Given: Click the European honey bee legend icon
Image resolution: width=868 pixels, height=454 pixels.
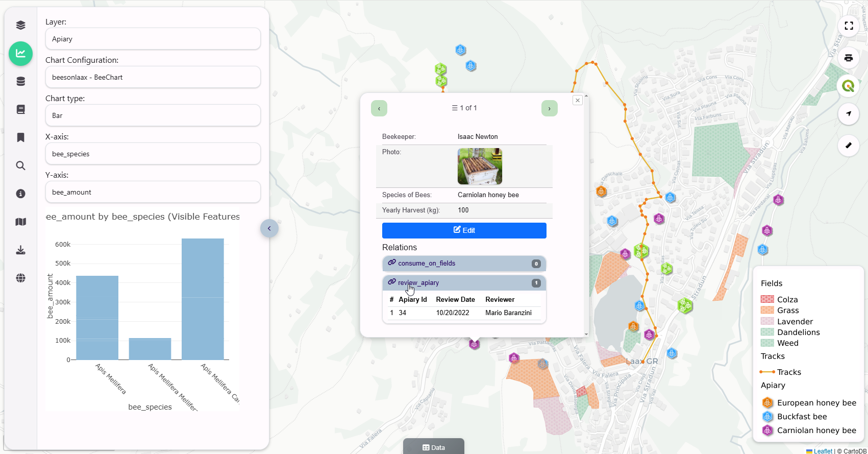Looking at the screenshot, I should (767, 403).
